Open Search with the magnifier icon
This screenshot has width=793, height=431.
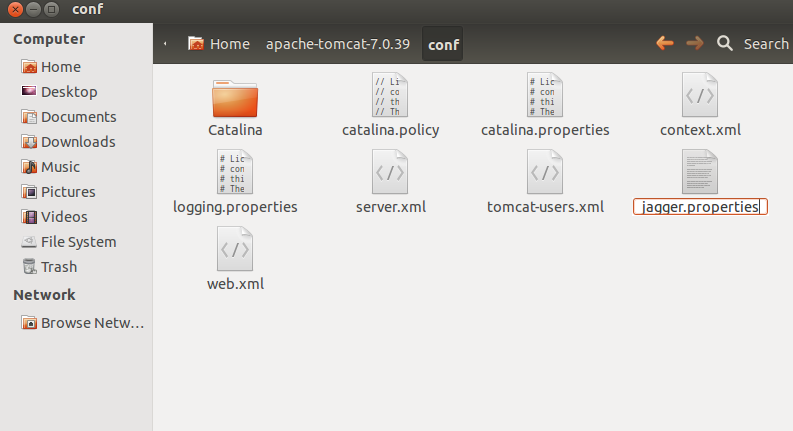(x=725, y=44)
